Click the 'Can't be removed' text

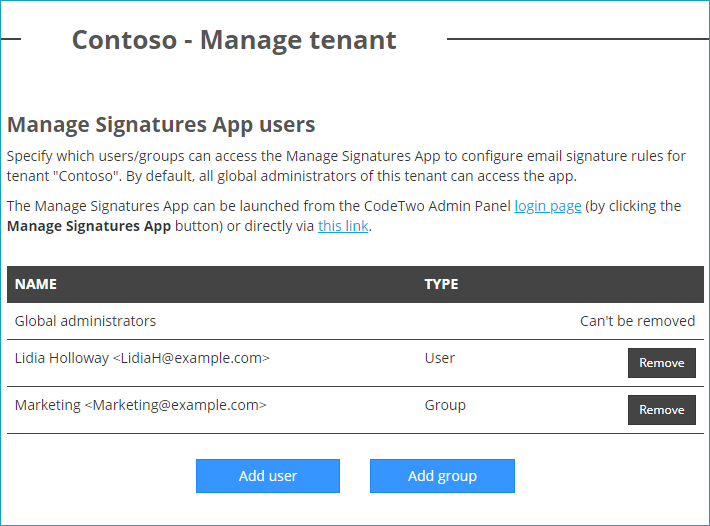[x=637, y=321]
